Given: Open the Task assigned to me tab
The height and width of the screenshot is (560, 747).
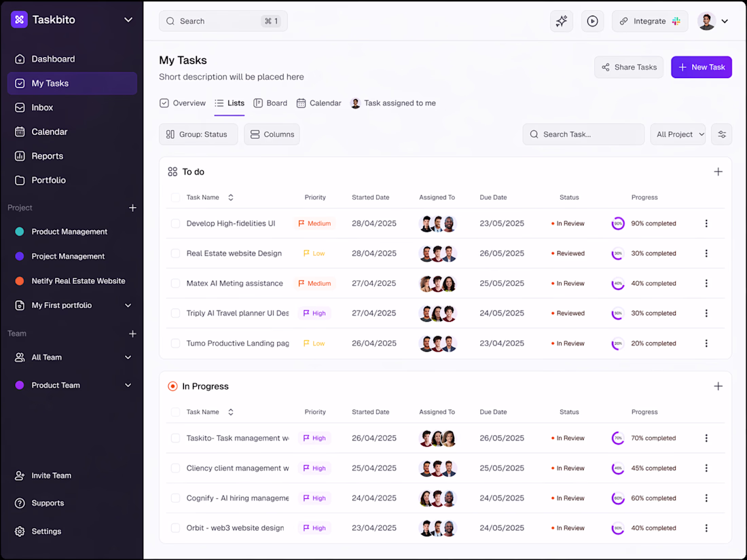Looking at the screenshot, I should (x=393, y=103).
